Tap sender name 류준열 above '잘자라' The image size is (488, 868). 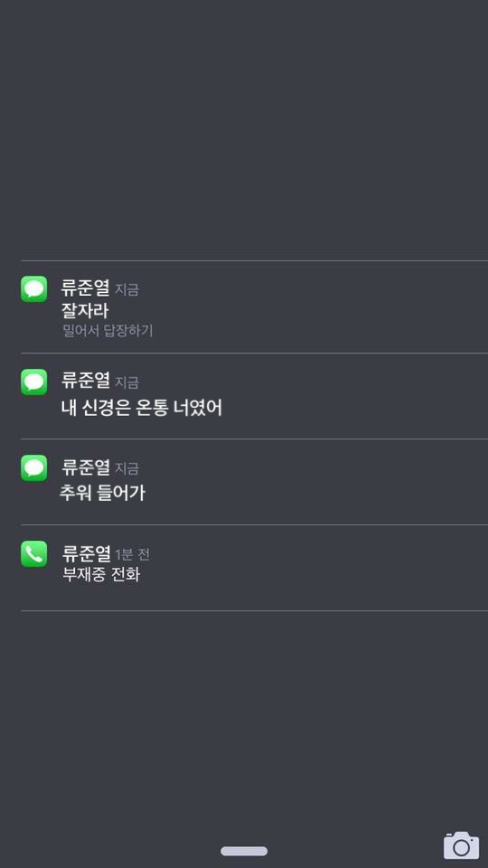(85, 288)
